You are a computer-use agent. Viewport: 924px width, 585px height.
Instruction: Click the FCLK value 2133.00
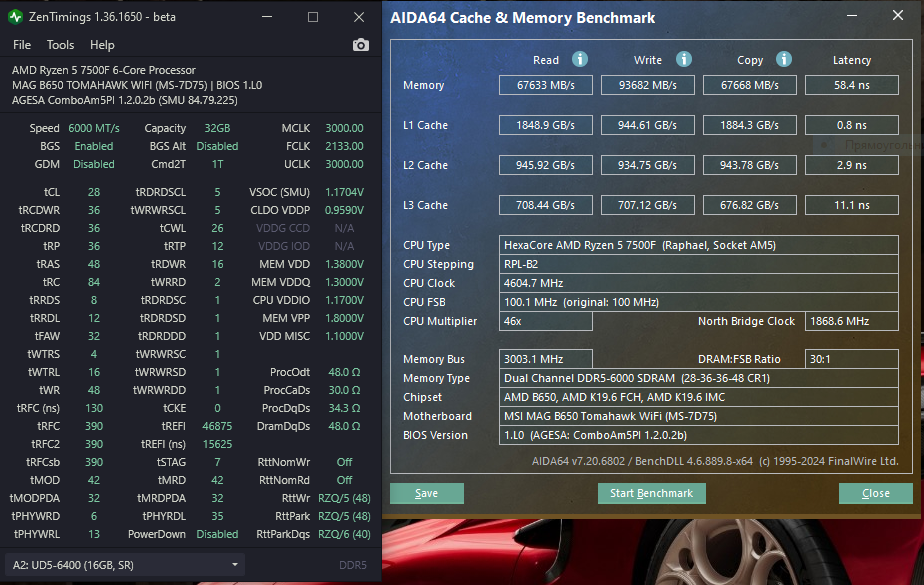(344, 146)
